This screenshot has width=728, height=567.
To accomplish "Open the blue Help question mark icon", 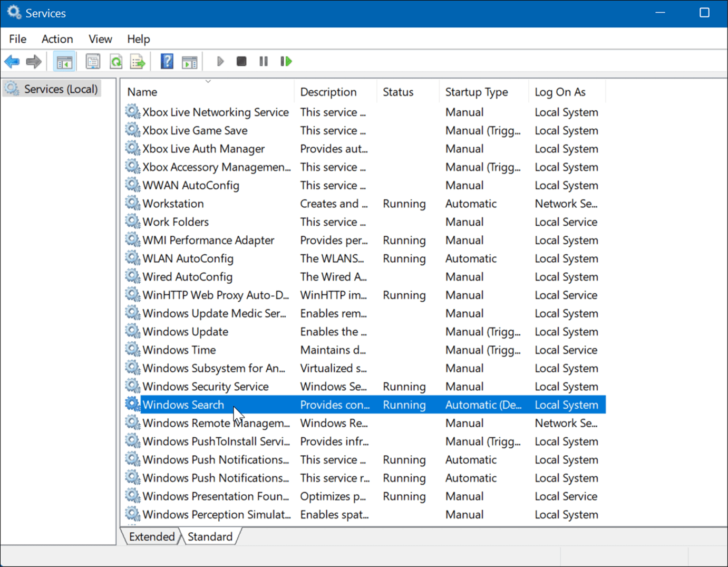I will (167, 62).
